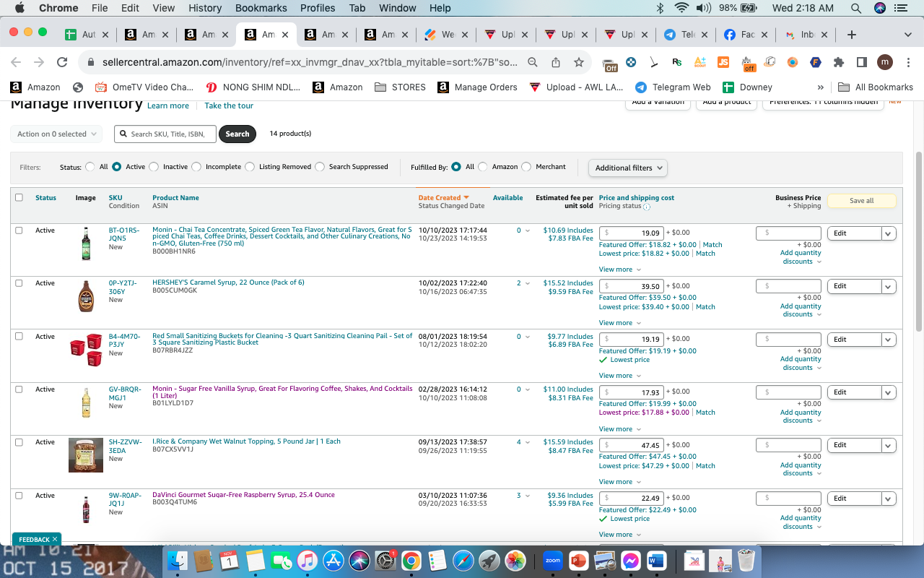
Task: Open Edit dropdown arrow for Monin Chai row
Action: (x=889, y=233)
